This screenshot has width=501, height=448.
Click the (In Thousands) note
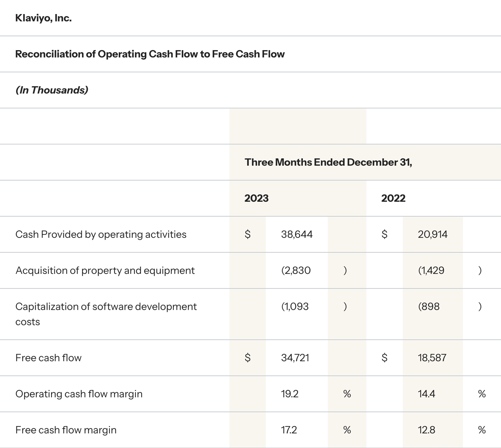coord(52,90)
